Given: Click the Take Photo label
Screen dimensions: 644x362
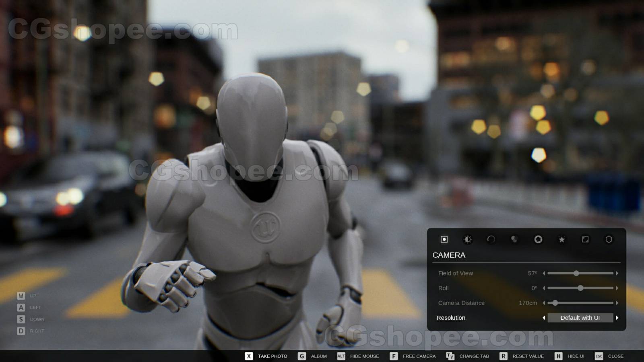Looking at the screenshot, I should coord(272,356).
